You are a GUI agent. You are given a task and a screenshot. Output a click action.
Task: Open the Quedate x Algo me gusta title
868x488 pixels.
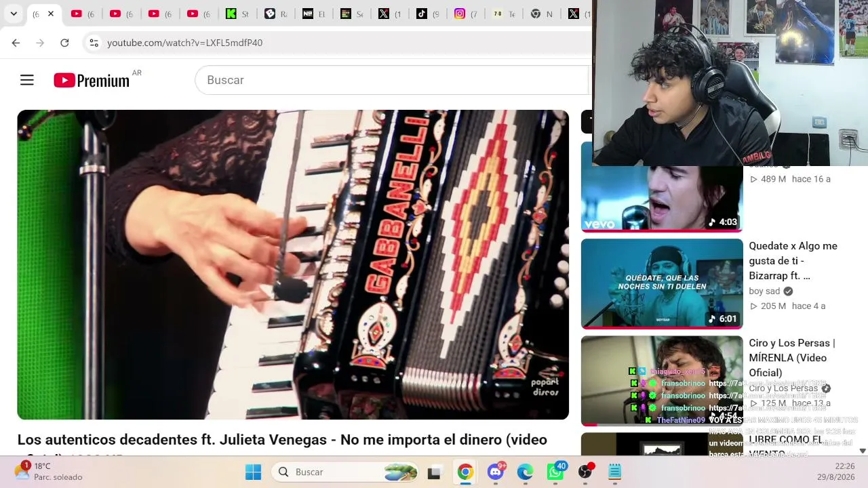[x=793, y=261]
